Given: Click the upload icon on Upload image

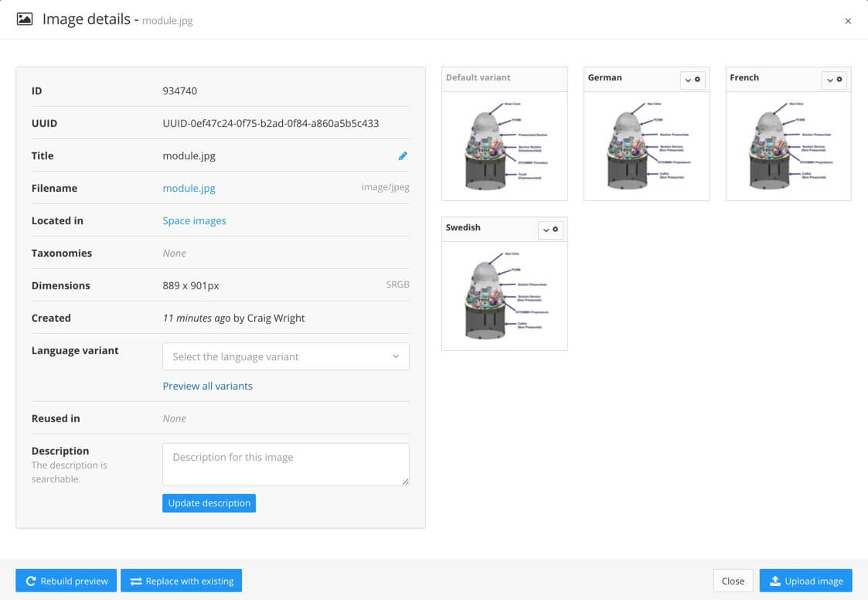Looking at the screenshot, I should (775, 581).
